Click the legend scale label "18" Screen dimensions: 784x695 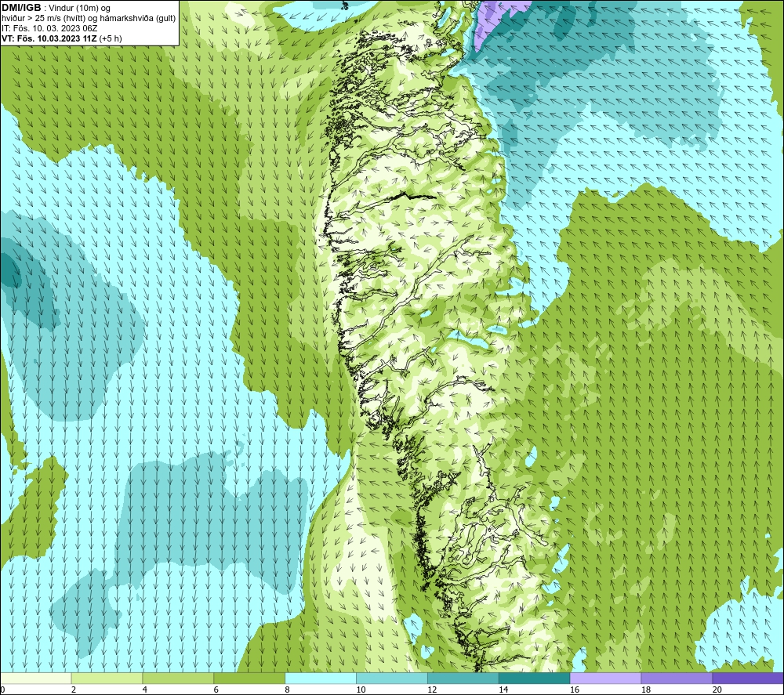tap(645, 690)
